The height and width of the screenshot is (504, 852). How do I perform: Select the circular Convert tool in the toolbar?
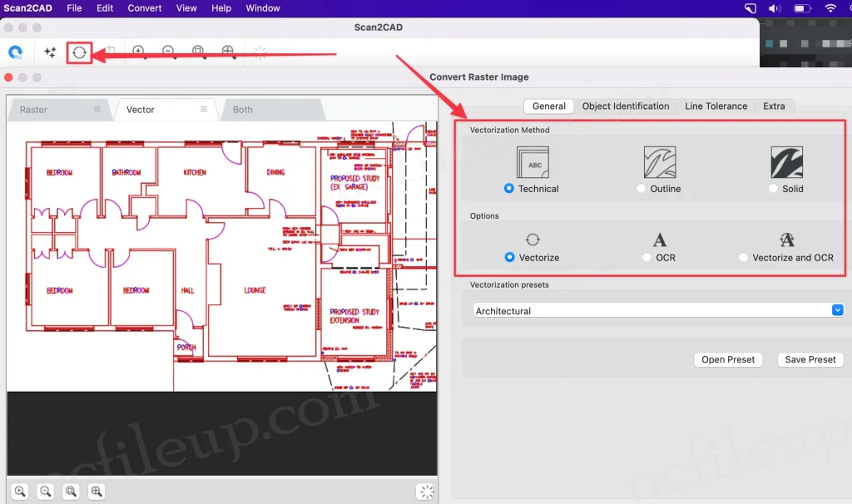78,52
